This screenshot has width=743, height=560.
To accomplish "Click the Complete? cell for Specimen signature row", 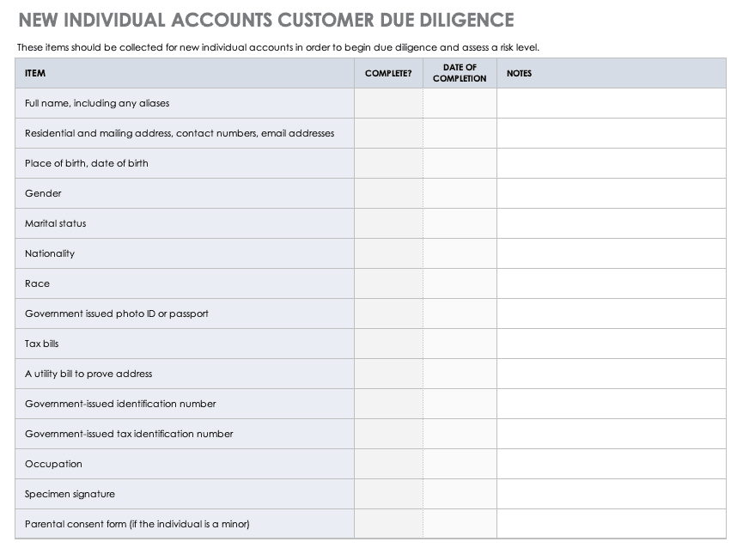I will pos(388,494).
